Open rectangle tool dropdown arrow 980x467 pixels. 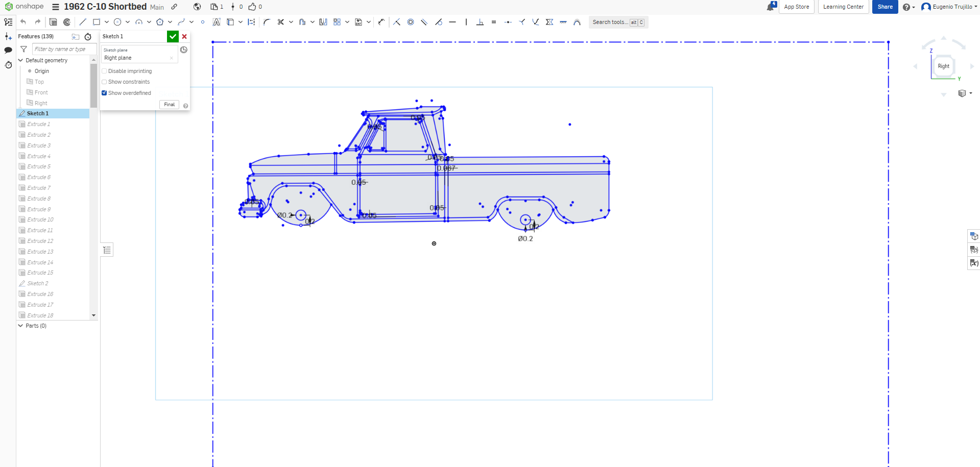click(106, 22)
